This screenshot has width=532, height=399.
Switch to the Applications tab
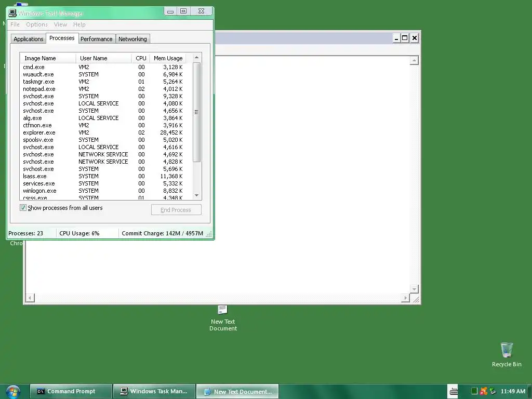pos(28,39)
